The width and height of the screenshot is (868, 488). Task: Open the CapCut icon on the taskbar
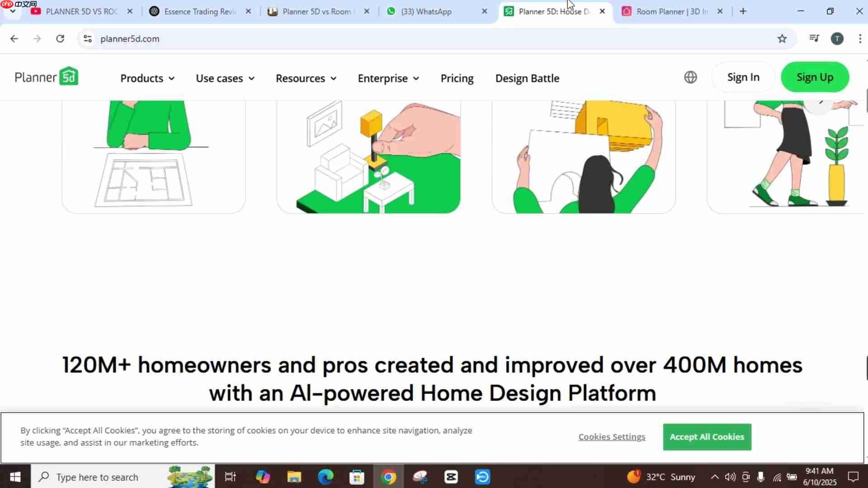tap(451, 477)
